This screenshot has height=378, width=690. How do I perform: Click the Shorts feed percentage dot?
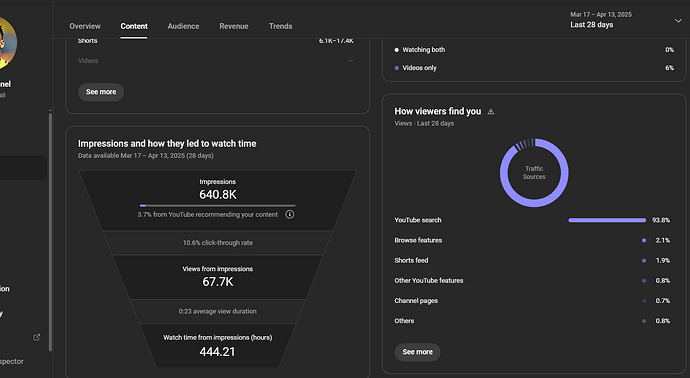[644, 261]
